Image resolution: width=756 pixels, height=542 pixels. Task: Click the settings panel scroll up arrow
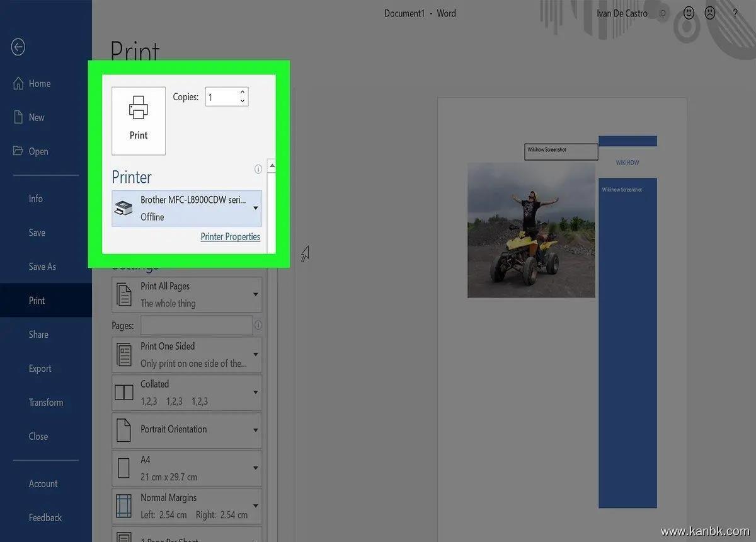tap(272, 166)
